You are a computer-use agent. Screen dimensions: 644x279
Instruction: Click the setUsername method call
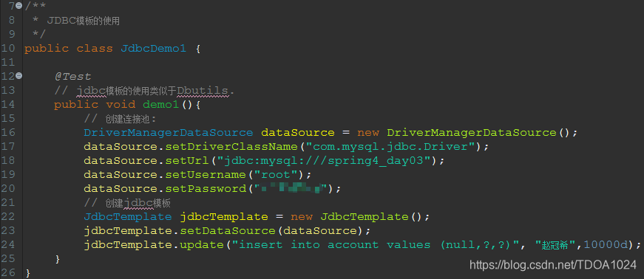click(206, 175)
